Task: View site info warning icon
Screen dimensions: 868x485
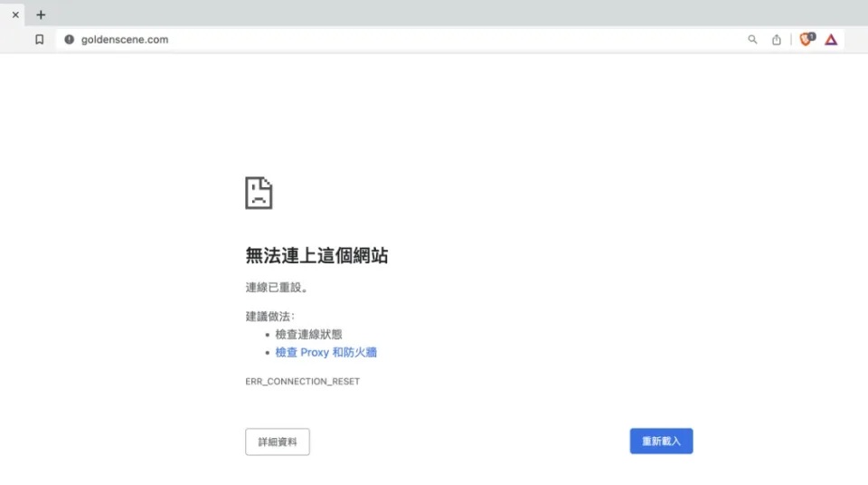Action: pyautogui.click(x=70, y=39)
